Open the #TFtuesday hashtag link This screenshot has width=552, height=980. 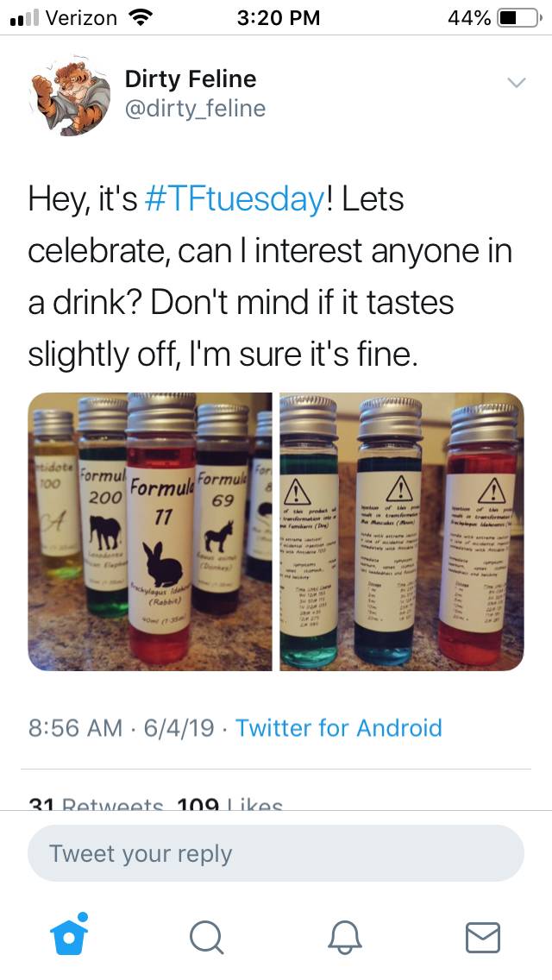(x=234, y=199)
